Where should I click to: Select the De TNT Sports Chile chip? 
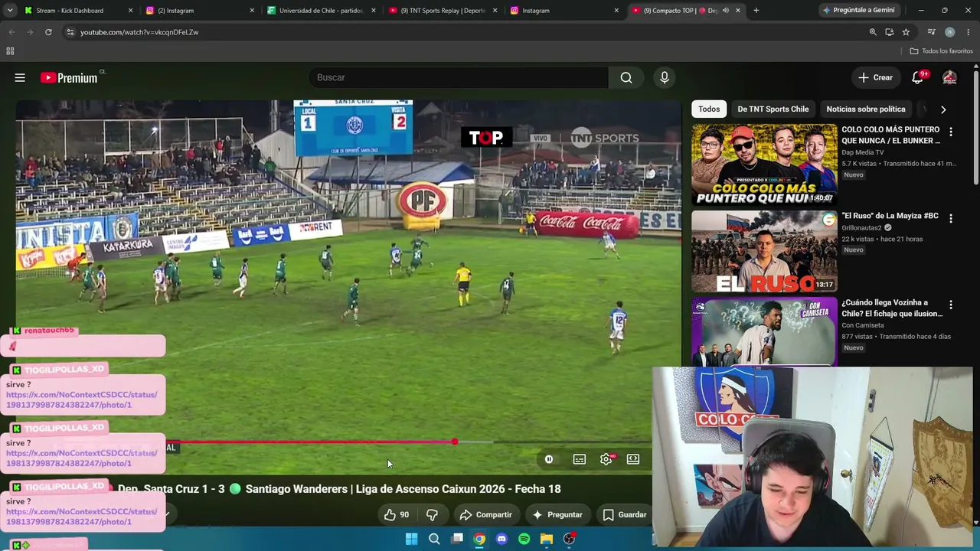tap(773, 109)
